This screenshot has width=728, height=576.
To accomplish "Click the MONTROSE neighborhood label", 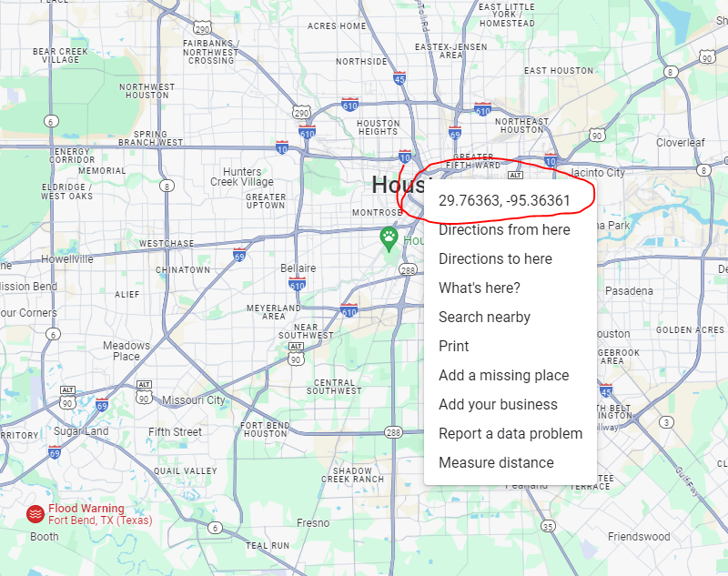I will 377,213.
